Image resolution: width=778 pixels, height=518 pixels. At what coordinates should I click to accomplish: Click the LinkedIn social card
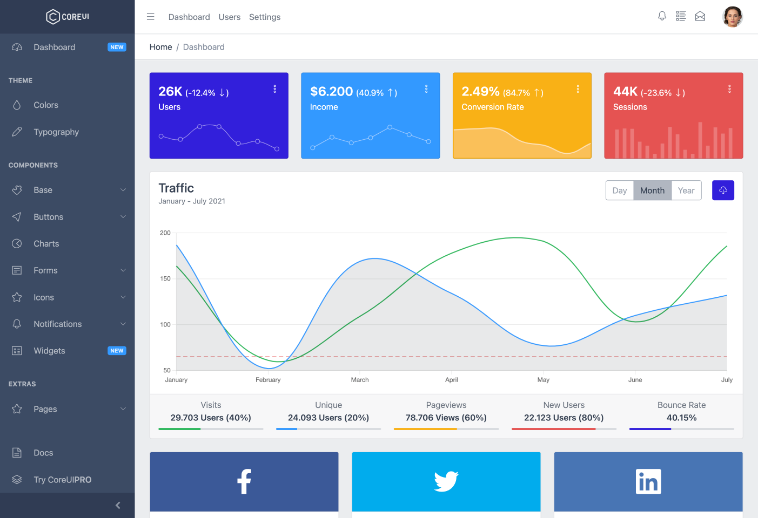(648, 481)
